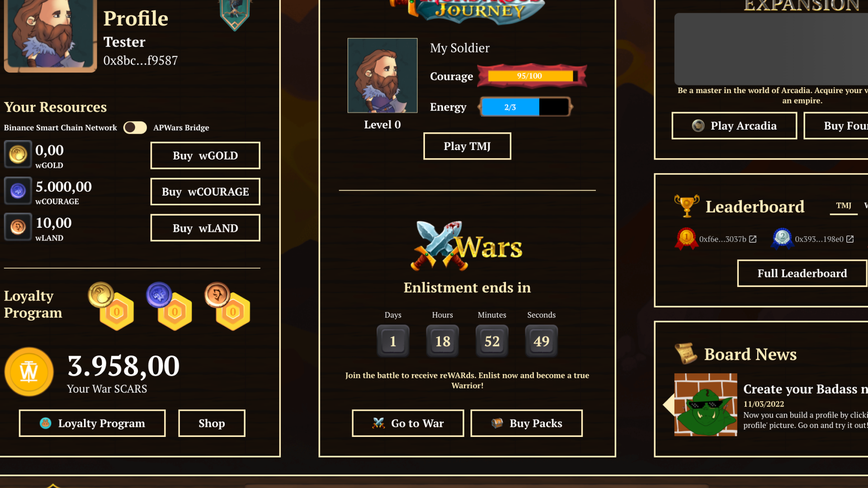Open the Full Leaderboard
The height and width of the screenshot is (488, 868).
click(x=802, y=273)
